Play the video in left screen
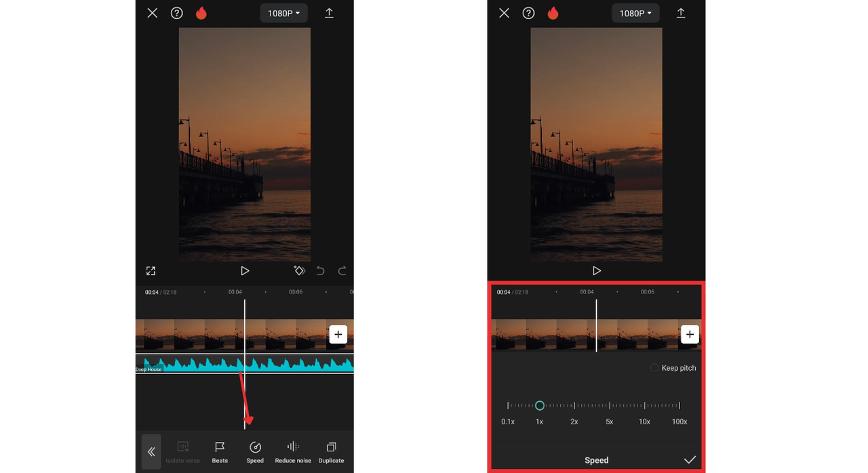Screen dimensions: 868x473 (245, 270)
